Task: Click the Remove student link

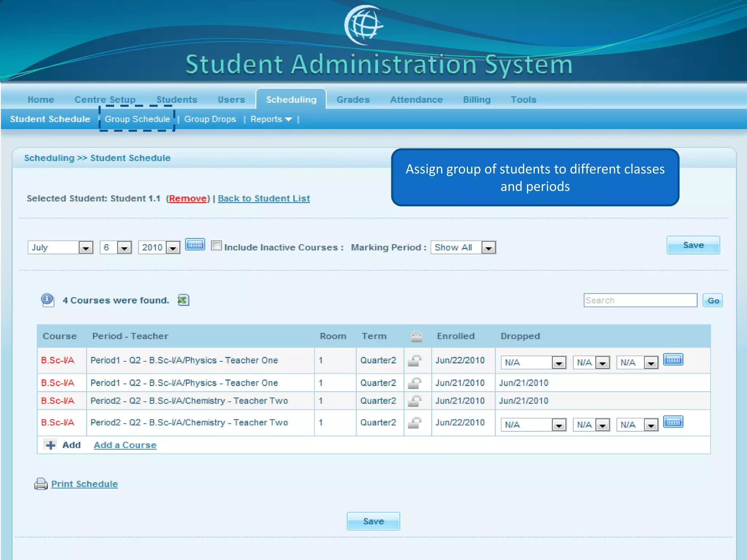Action: click(188, 198)
